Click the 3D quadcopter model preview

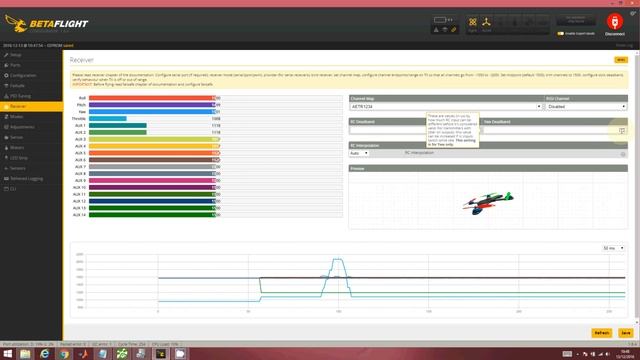pyautogui.click(x=488, y=203)
